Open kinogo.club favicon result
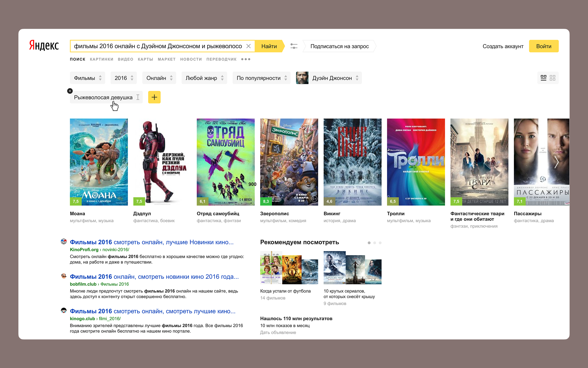This screenshot has width=588, height=368. point(64,311)
